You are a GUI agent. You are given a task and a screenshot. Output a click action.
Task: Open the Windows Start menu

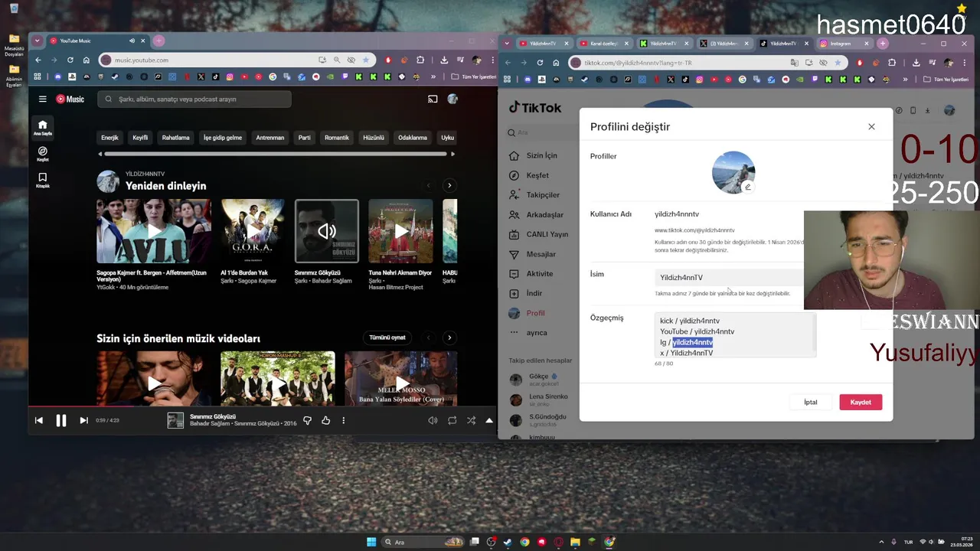pos(371,542)
